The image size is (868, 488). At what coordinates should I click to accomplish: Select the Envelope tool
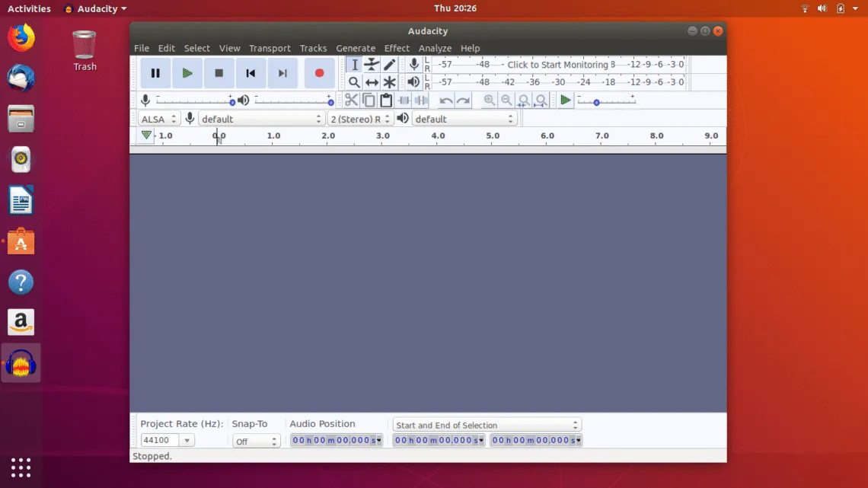click(x=372, y=65)
